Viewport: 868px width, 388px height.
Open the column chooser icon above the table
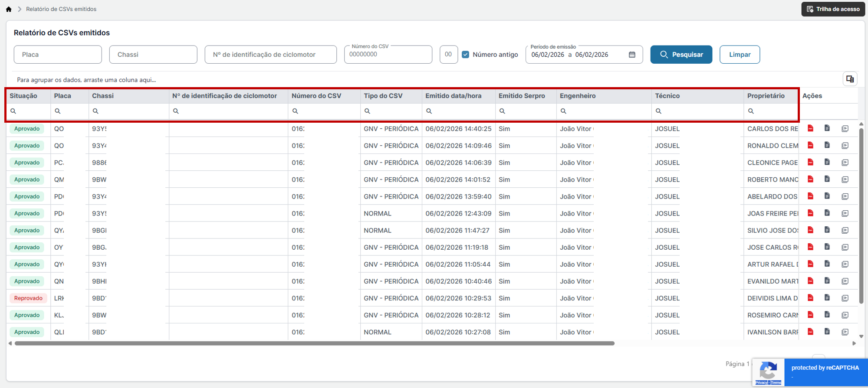(850, 79)
